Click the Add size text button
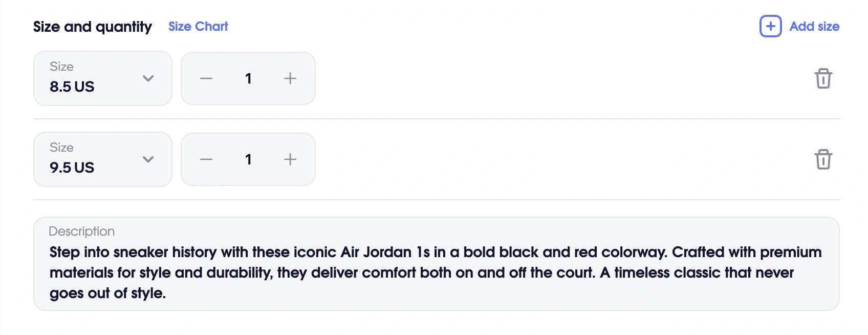Screen dimensions: 868x335 (x=814, y=26)
